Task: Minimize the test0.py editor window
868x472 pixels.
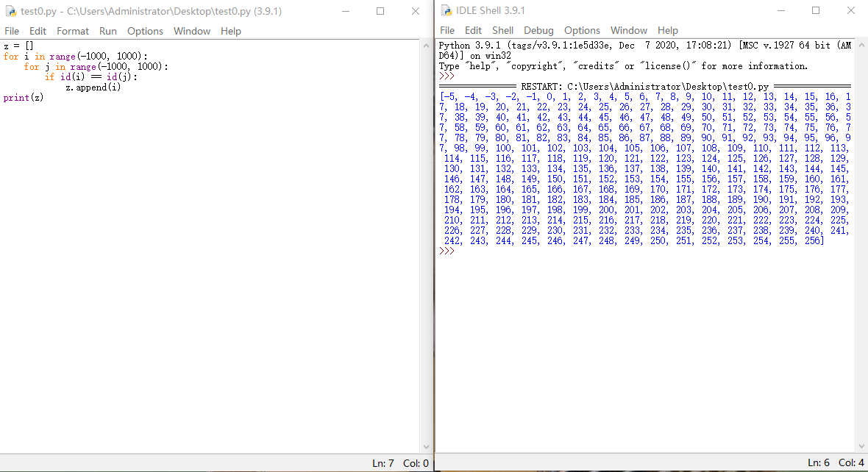Action: click(346, 11)
